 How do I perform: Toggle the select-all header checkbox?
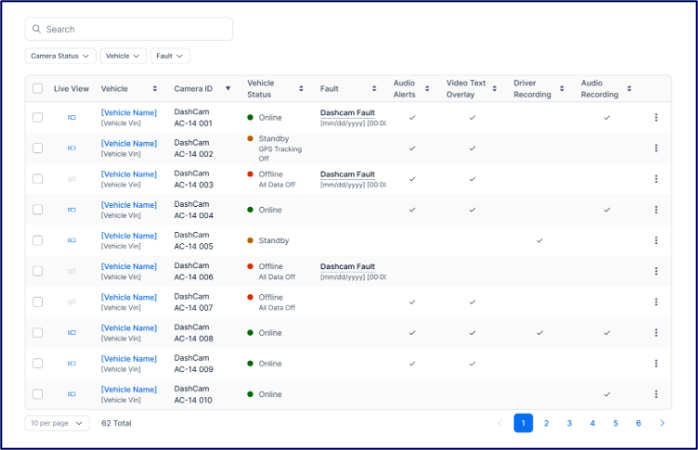click(38, 89)
